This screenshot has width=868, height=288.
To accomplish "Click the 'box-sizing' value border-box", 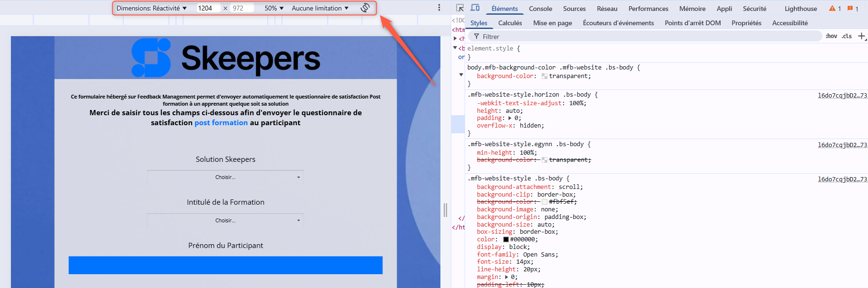I will click(x=537, y=232).
